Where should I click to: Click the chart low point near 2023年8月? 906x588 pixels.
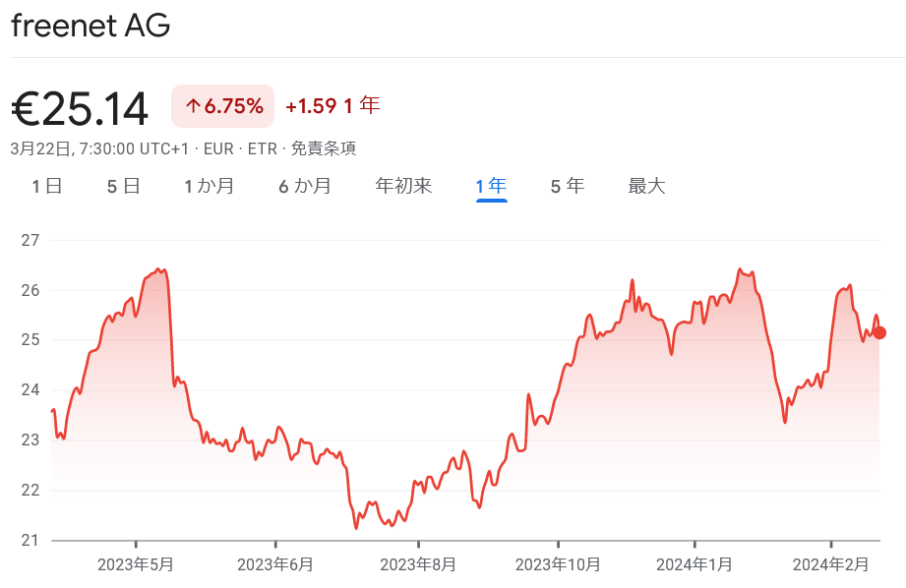(354, 529)
